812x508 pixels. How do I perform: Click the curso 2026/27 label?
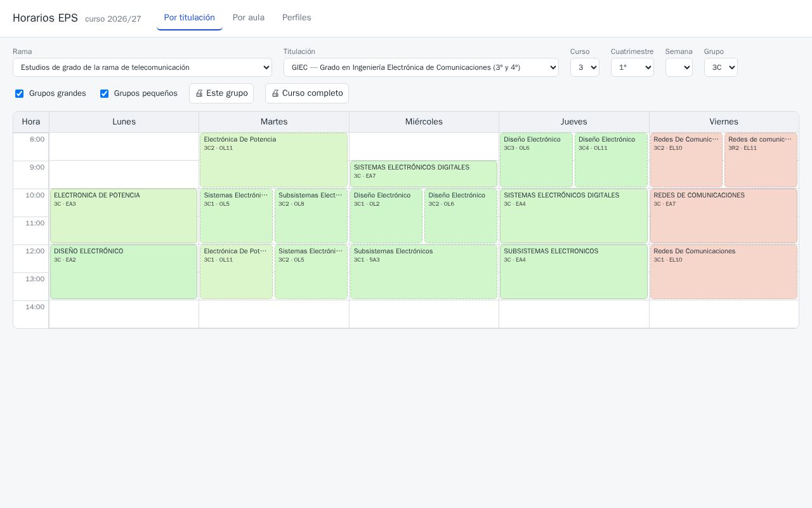tap(113, 19)
